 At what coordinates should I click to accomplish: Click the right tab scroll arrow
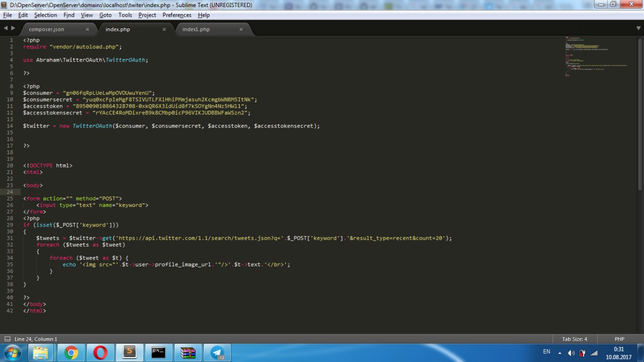click(13, 28)
